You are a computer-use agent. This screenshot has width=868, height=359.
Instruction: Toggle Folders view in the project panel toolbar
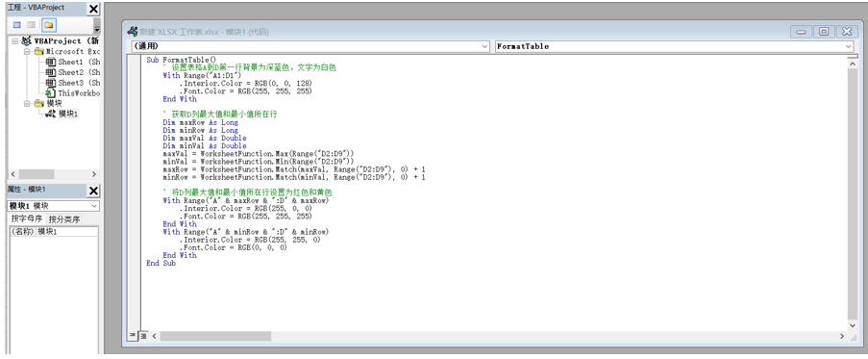coord(49,25)
